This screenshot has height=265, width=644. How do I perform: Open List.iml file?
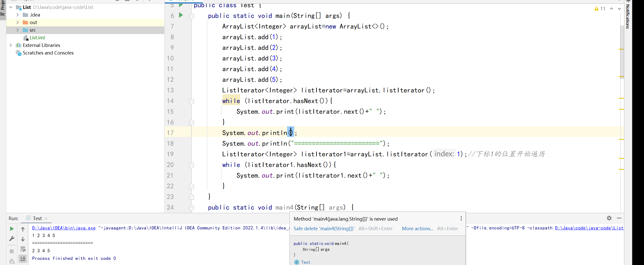pos(37,38)
